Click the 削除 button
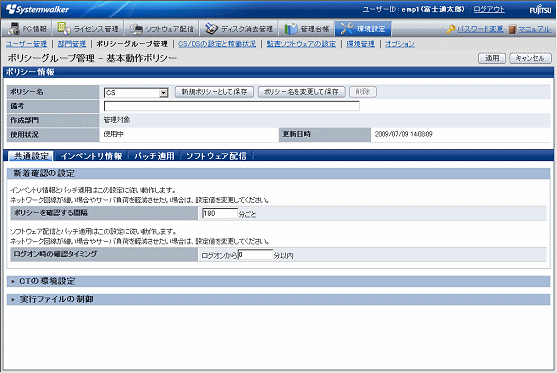557x373 pixels. 363,92
